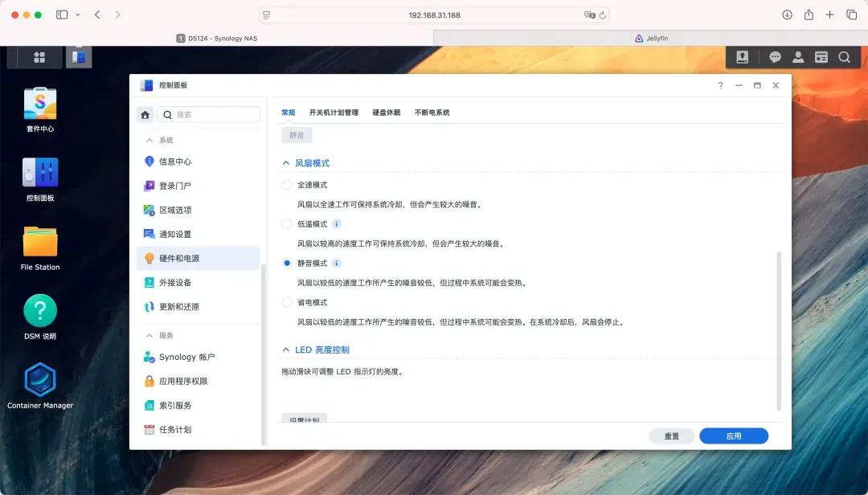This screenshot has width=868, height=495.
Task: Select the 低温模式 radio button
Action: click(288, 224)
